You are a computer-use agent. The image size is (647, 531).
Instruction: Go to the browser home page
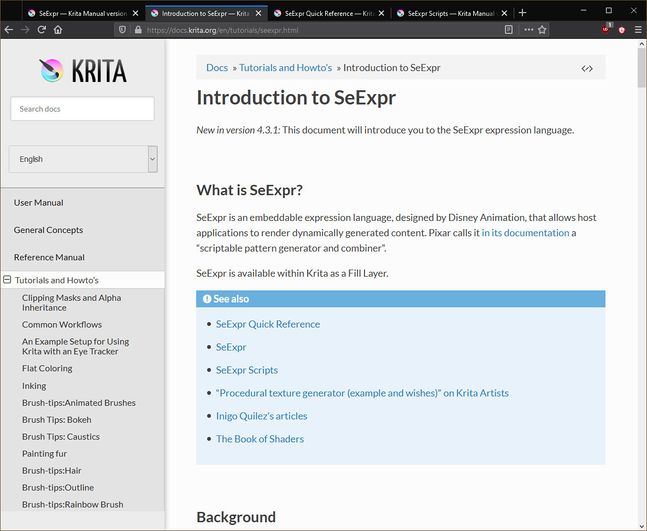58,30
